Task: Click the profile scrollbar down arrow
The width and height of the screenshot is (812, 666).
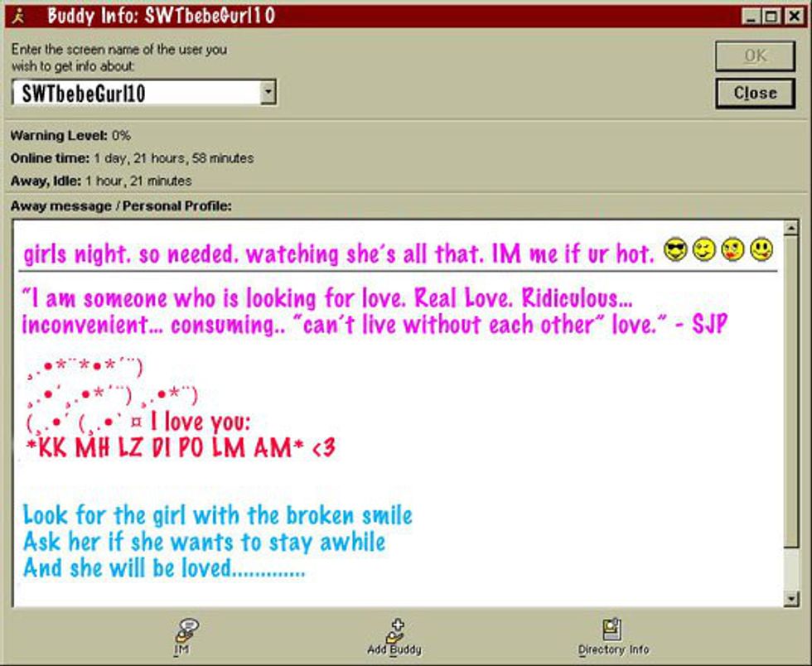Action: 790,597
